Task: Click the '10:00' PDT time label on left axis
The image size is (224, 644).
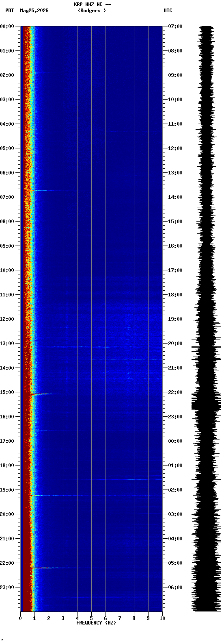Action: [x=7, y=270]
